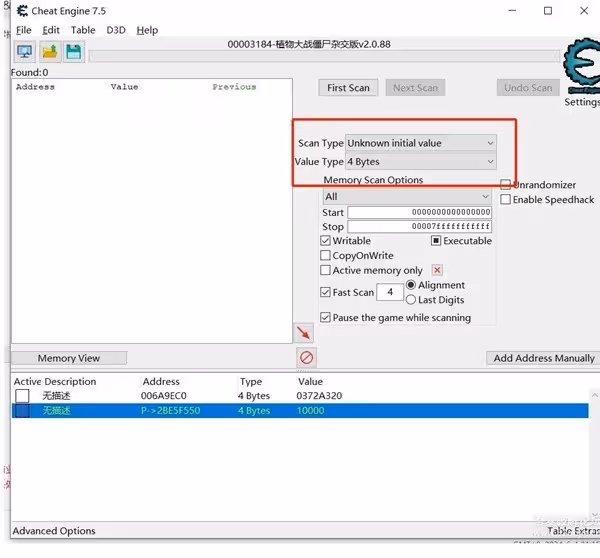
Task: Click the clear address list no-entry icon
Action: coord(307,358)
